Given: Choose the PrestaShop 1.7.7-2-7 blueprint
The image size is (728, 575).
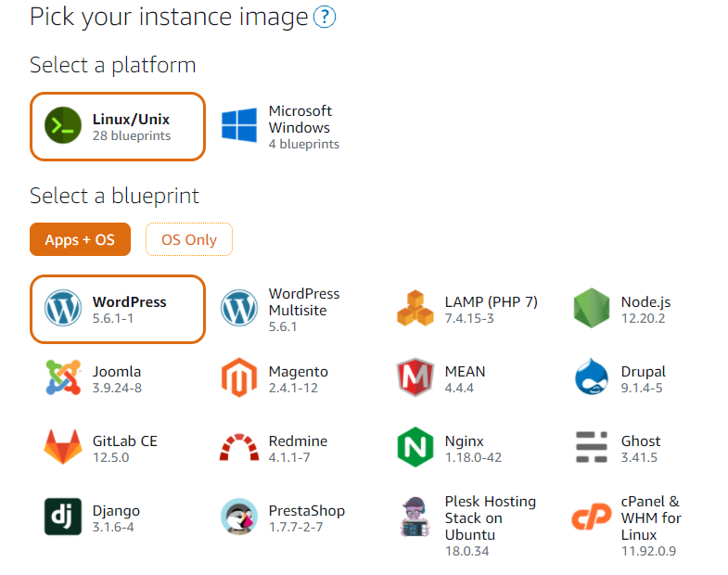Looking at the screenshot, I should pyautogui.click(x=306, y=517).
